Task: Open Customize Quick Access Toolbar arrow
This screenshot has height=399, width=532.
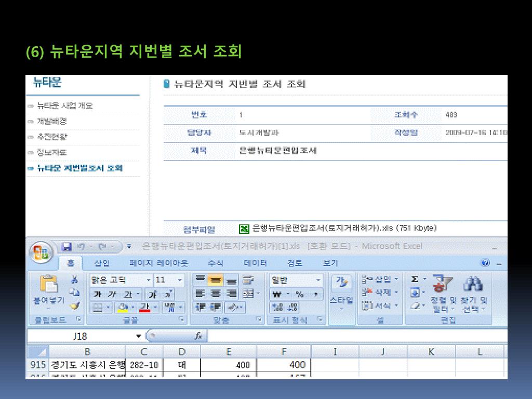Action: (x=129, y=247)
